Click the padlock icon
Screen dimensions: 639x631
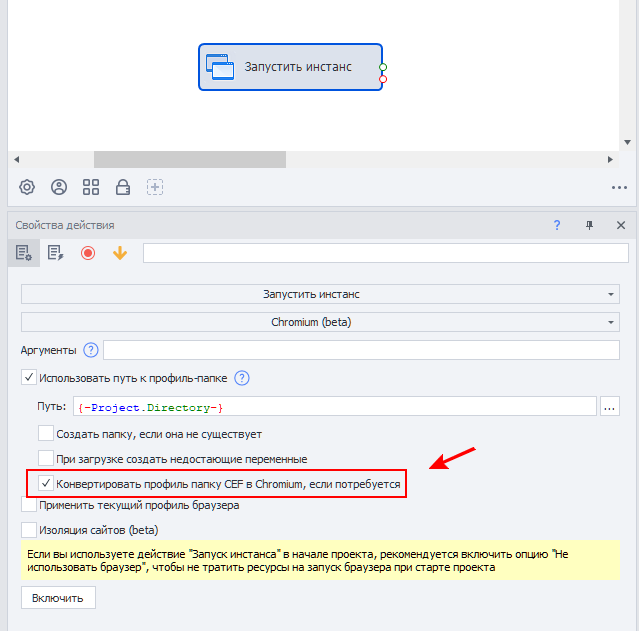tap(123, 187)
